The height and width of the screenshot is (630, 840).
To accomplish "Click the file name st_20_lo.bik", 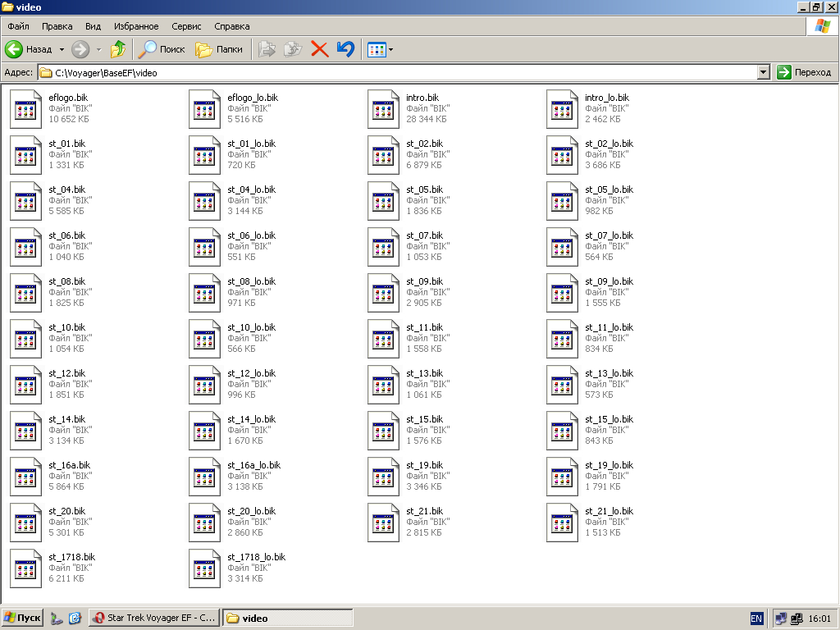I will (252, 511).
